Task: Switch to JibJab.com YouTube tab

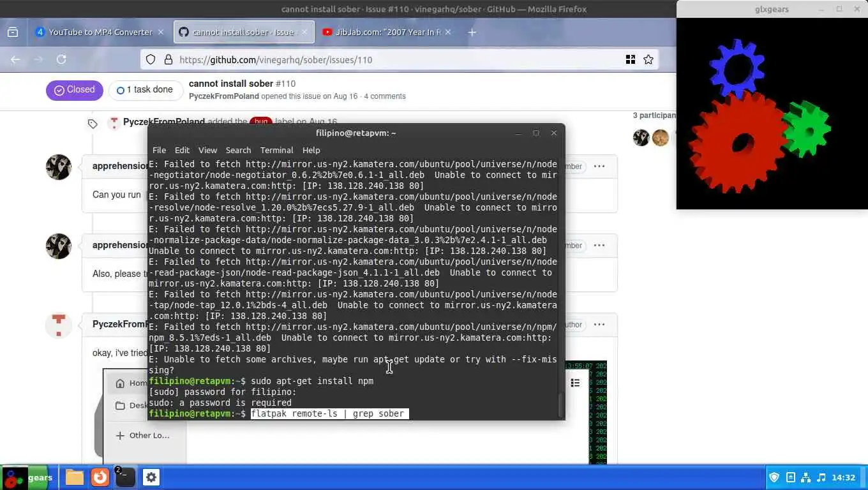Action: (386, 32)
